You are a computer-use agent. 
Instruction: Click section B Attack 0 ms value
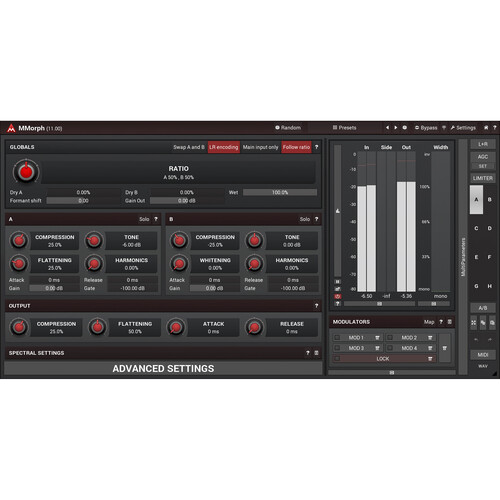[x=214, y=280]
